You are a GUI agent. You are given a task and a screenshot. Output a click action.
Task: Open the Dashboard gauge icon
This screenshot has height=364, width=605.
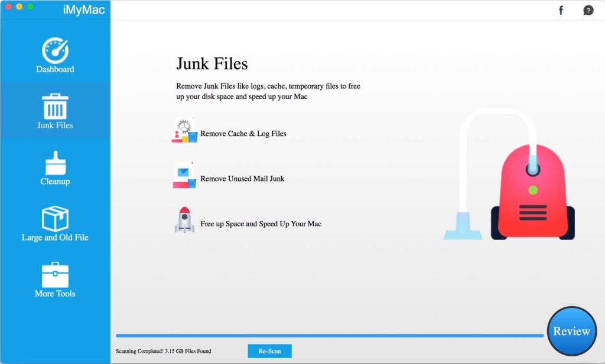tap(55, 50)
